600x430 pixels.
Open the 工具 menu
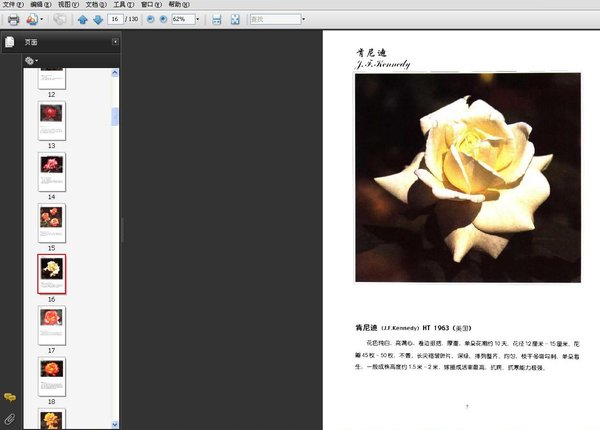coord(124,4)
